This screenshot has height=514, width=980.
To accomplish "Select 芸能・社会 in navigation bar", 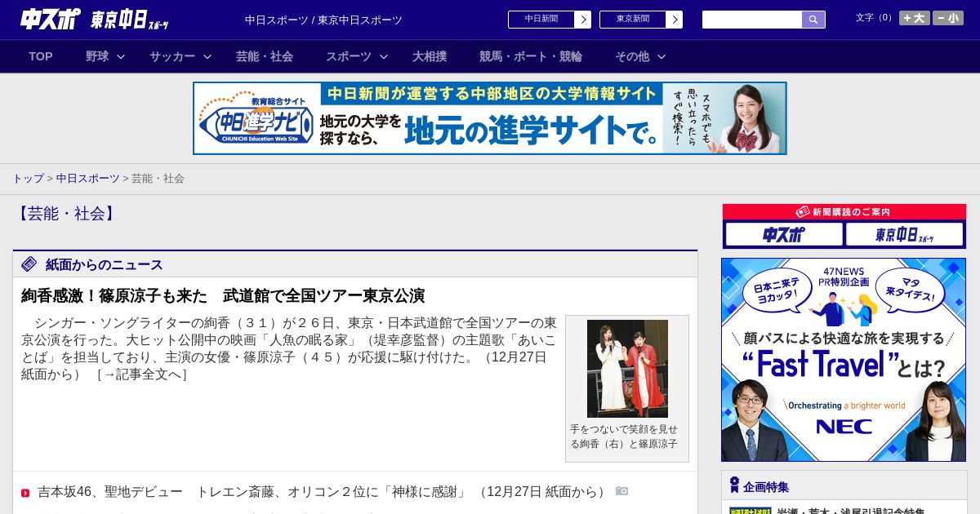I will coord(265,56).
